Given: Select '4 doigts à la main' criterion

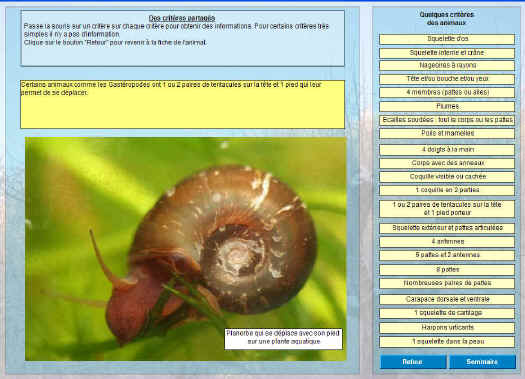Looking at the screenshot, I should [x=447, y=150].
